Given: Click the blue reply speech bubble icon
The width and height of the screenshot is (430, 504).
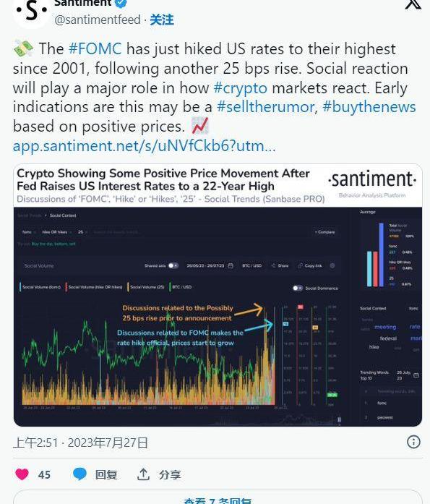Looking at the screenshot, I should click(79, 474).
